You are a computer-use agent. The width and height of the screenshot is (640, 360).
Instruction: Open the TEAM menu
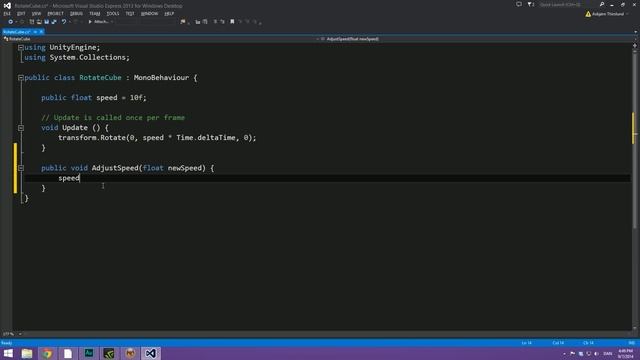[95, 13]
